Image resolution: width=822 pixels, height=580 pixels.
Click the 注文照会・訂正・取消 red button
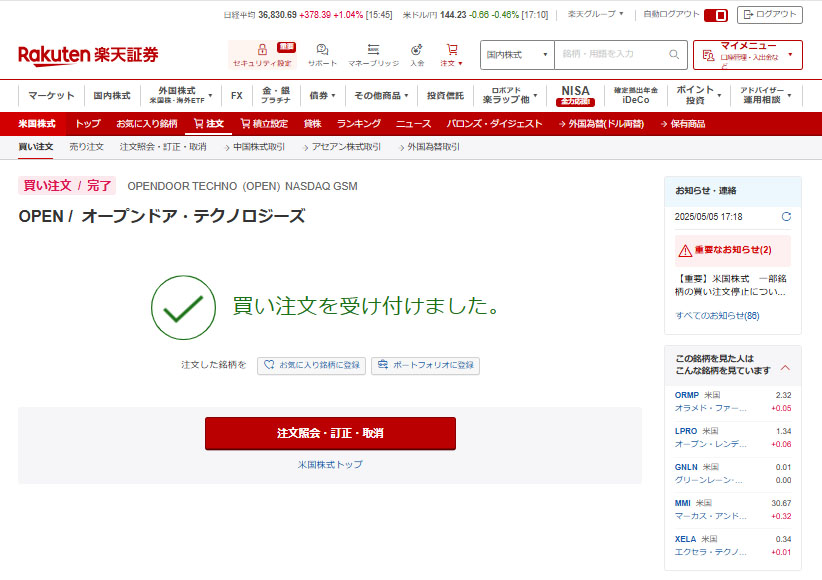click(330, 433)
